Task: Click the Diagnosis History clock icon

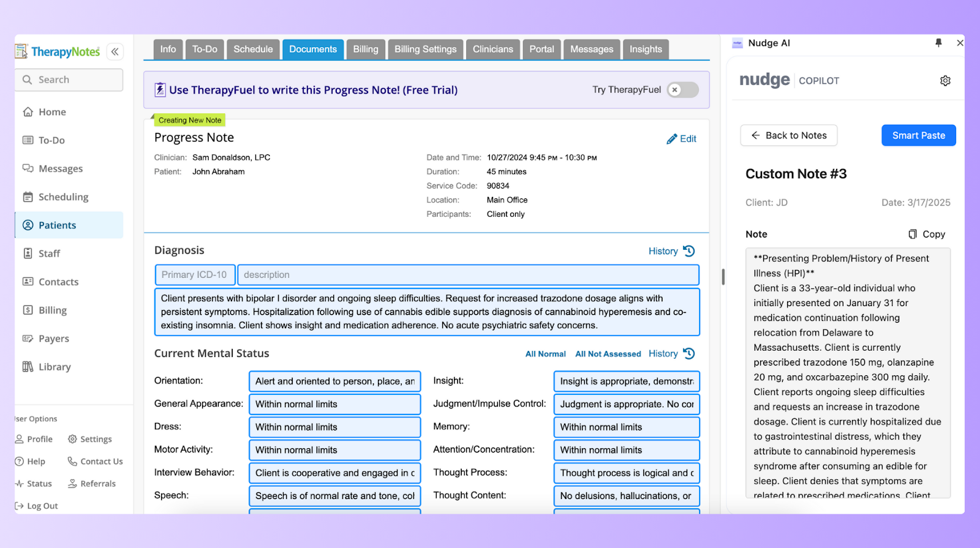Action: [x=689, y=251]
